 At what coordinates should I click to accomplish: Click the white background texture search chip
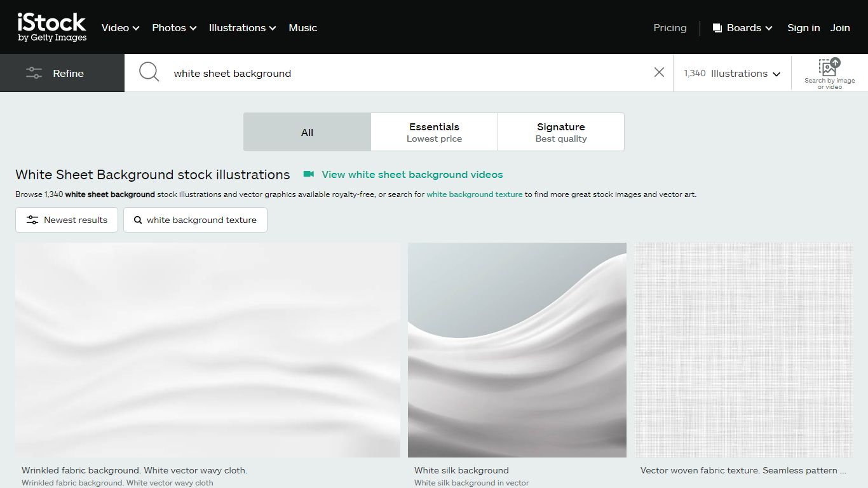point(195,220)
